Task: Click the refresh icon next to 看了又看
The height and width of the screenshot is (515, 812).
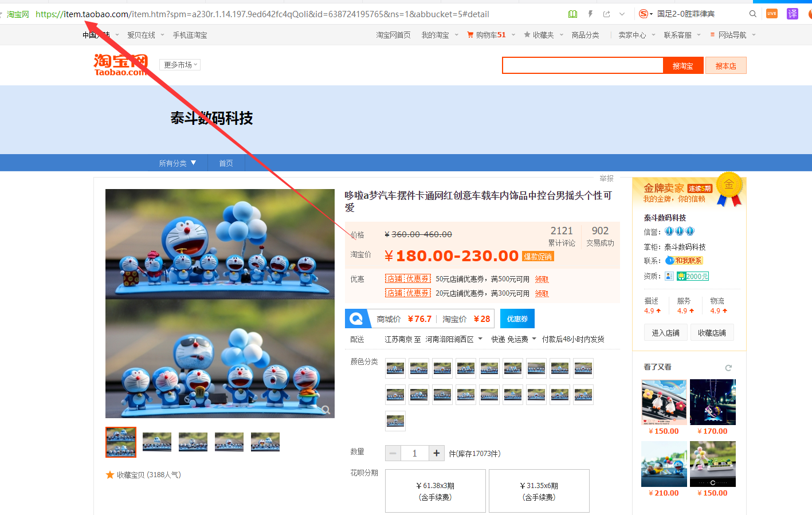Action: coord(728,368)
